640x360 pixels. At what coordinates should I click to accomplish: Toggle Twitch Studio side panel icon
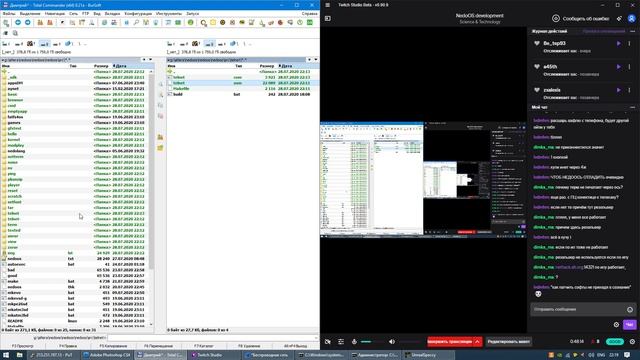(327, 18)
